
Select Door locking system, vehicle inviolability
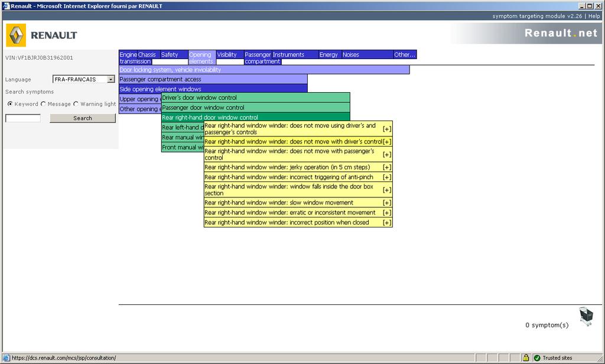[x=264, y=70]
